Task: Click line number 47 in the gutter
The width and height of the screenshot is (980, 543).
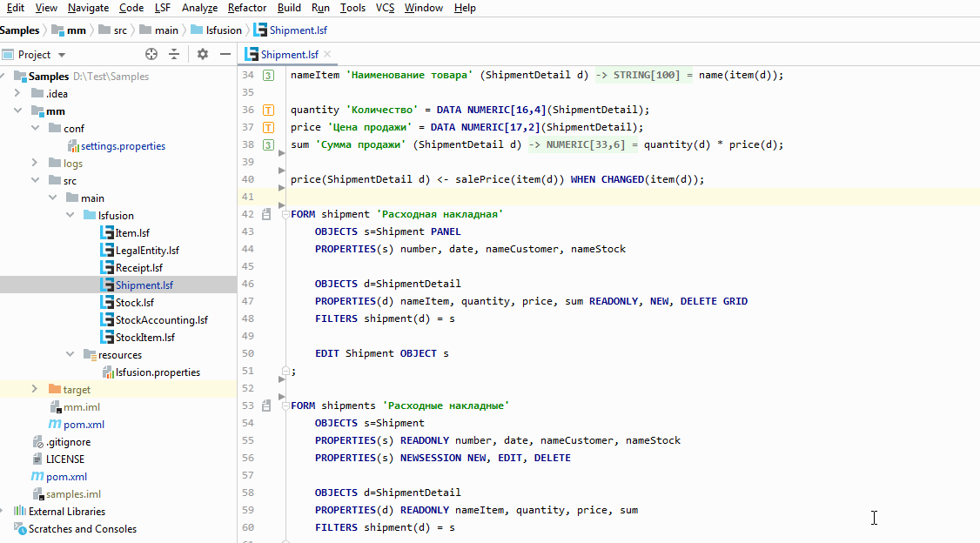Action: click(x=248, y=301)
